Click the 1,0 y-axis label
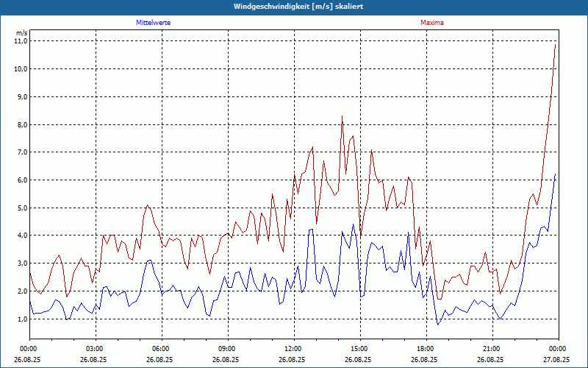Screen dimensions: 588x368 tap(23, 319)
